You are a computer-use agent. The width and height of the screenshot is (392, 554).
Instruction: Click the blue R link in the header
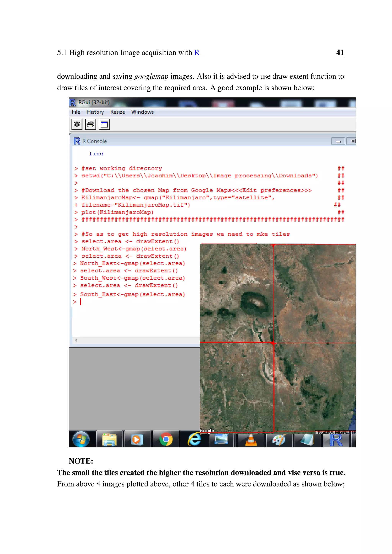[x=197, y=53]
